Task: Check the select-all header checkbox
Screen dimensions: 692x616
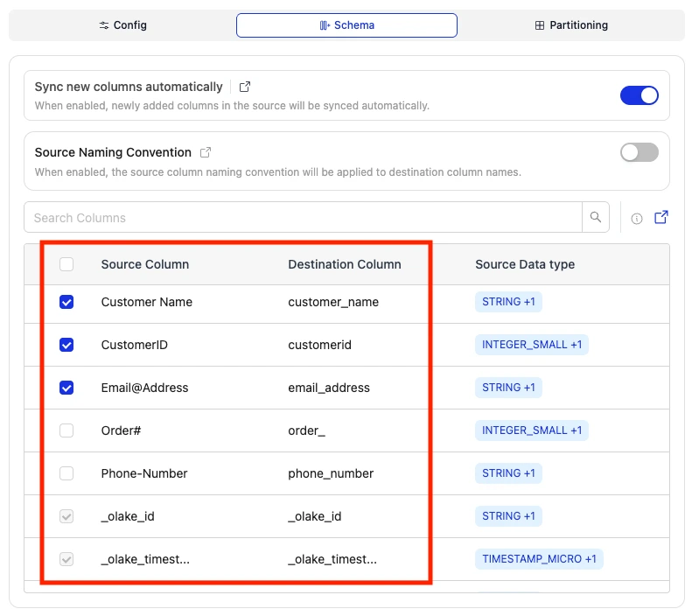Action: (x=66, y=264)
